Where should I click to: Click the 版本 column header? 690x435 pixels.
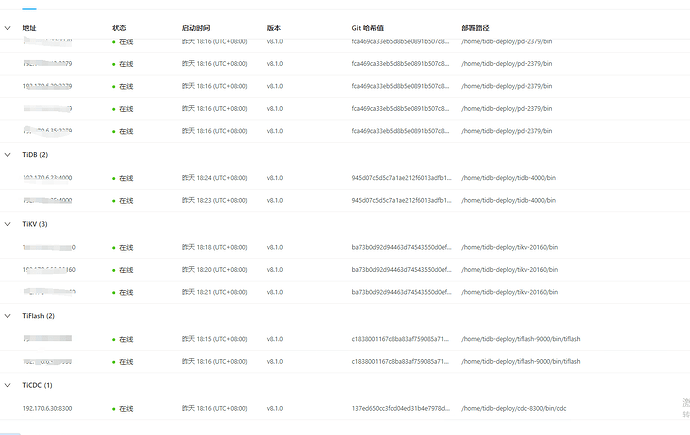[x=274, y=29]
